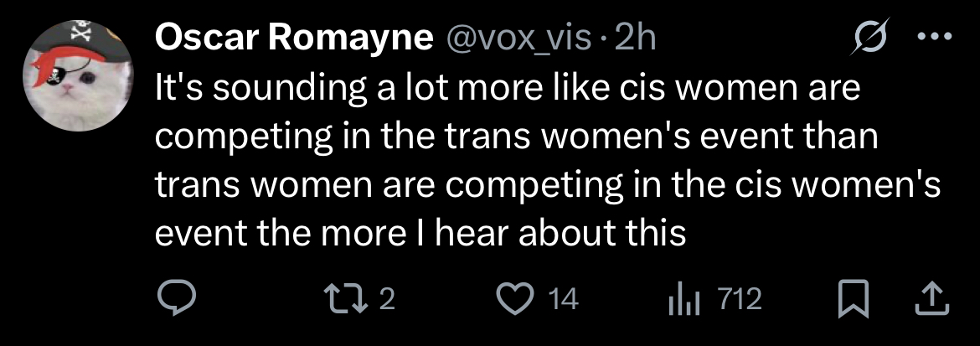Open the three-dot more options menu
The height and width of the screenshot is (346, 980).
(x=934, y=37)
